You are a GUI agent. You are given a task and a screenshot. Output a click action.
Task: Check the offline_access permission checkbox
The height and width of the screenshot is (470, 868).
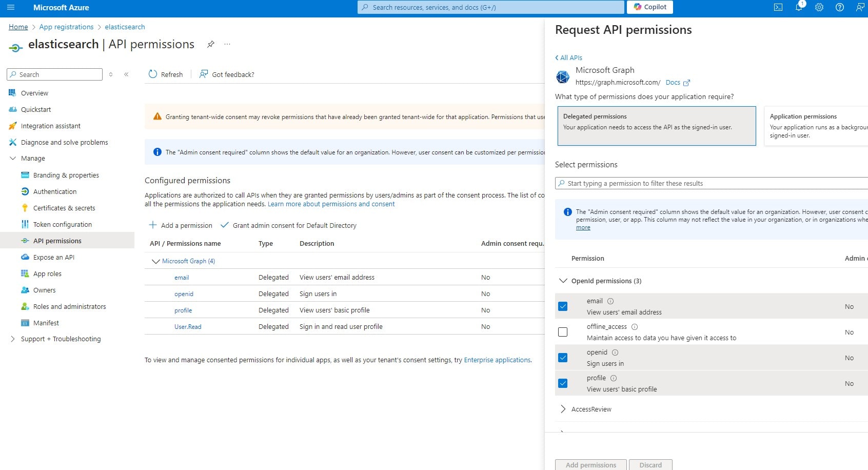point(563,332)
